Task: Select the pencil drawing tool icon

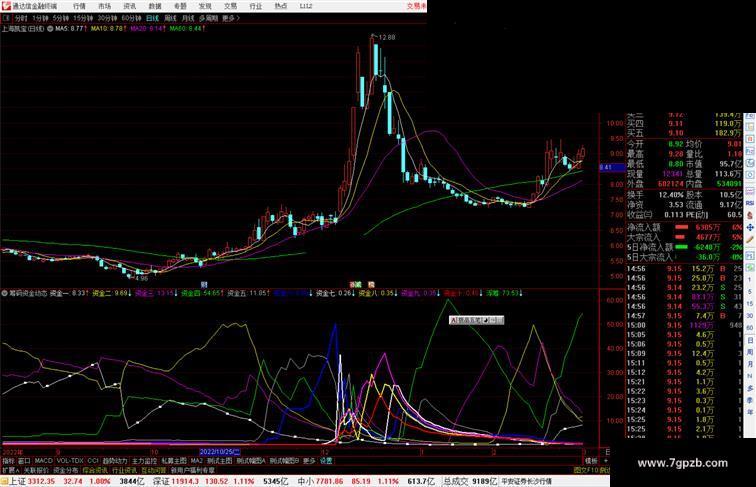Action: click(750, 239)
